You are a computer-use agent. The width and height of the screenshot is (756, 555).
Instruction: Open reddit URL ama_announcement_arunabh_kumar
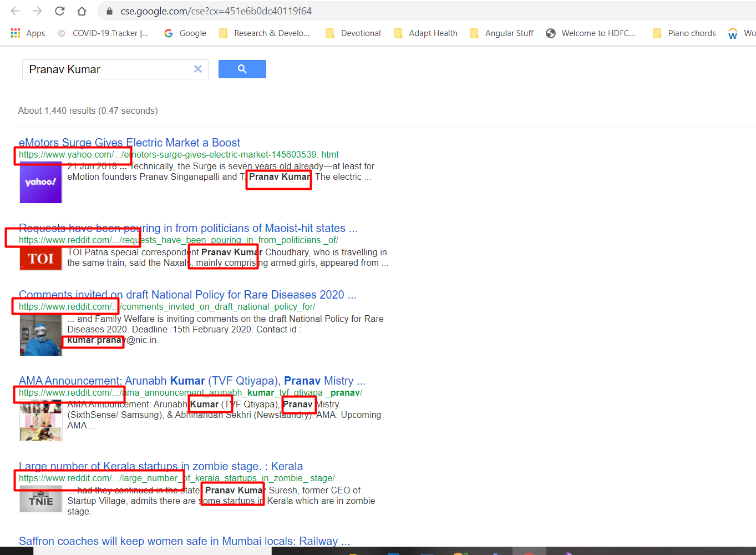click(191, 392)
